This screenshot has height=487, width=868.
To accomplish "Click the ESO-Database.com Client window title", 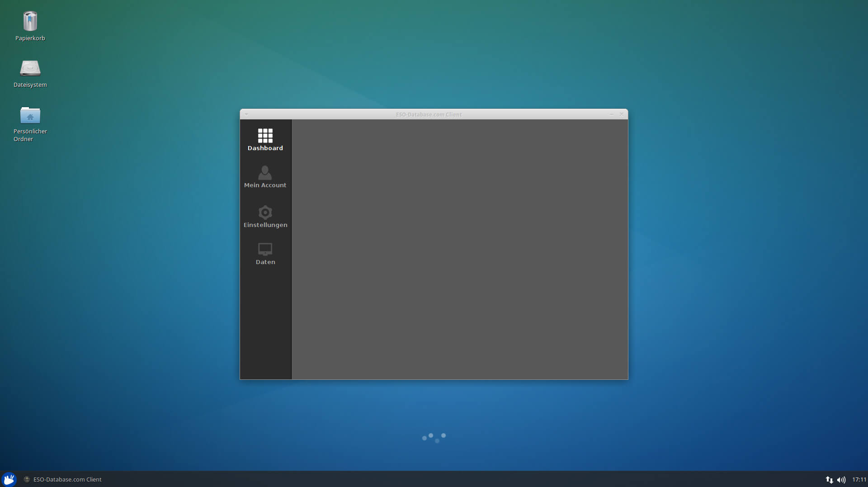I will coord(429,114).
